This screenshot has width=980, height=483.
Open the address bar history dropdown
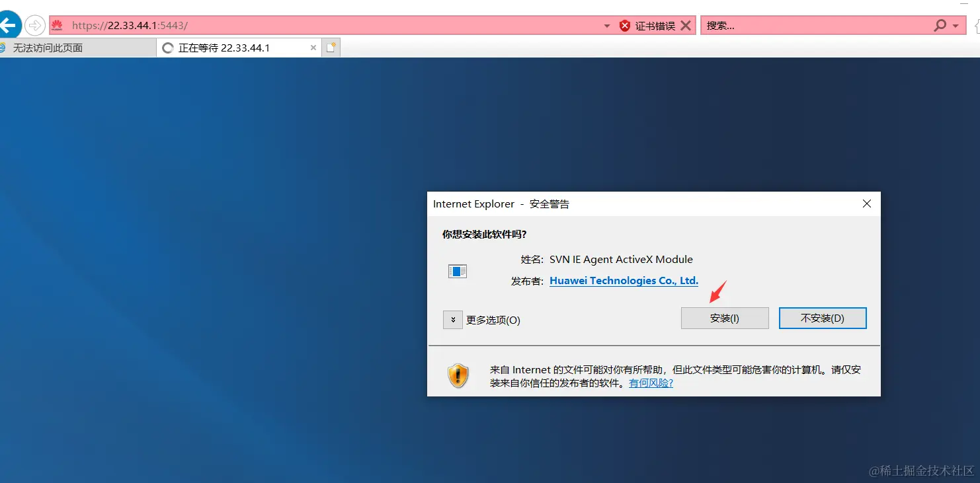tap(607, 26)
